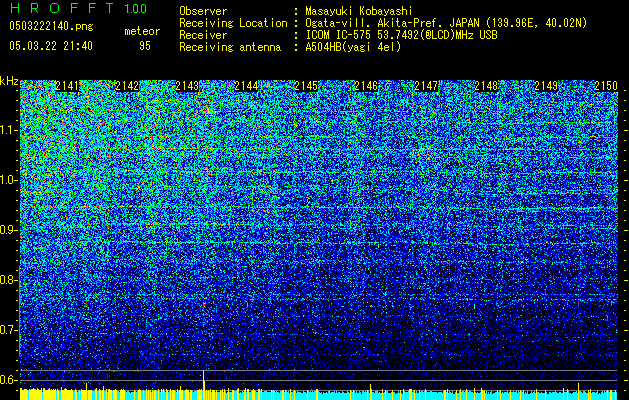Click the 2141 time marker
The image size is (629, 400).
68,87
